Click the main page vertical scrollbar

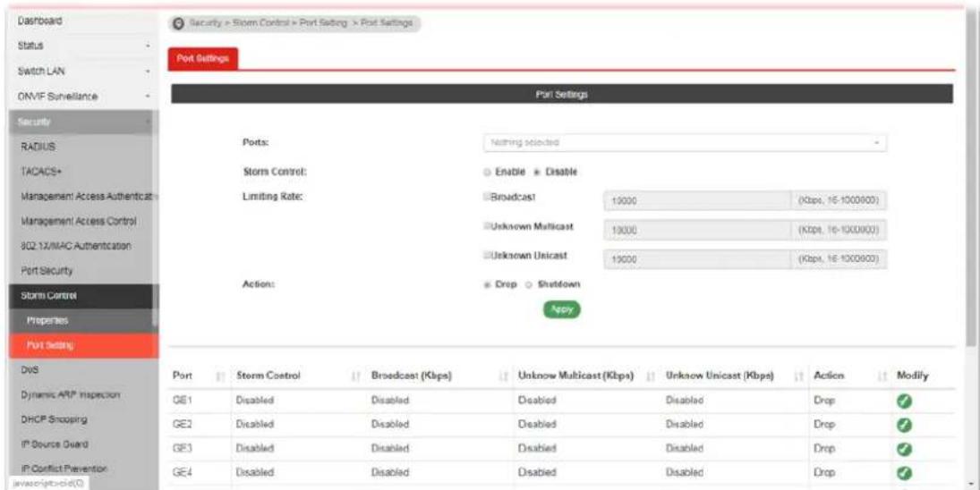click(x=970, y=181)
